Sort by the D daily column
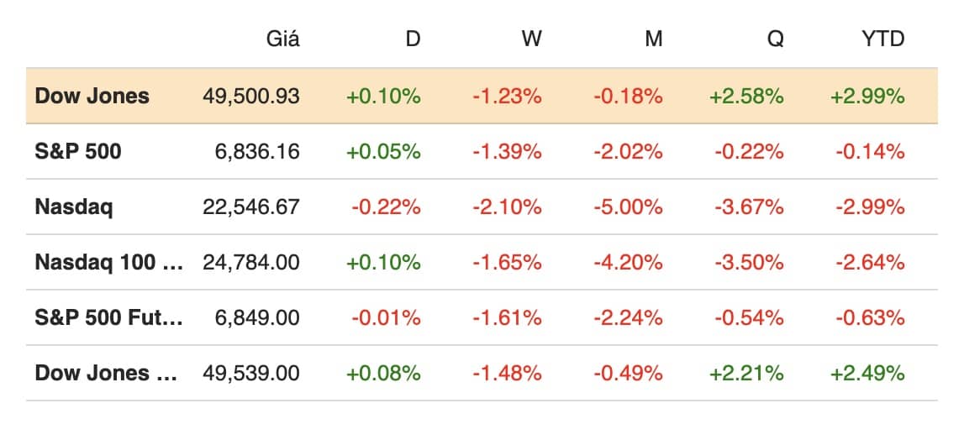 coord(412,39)
